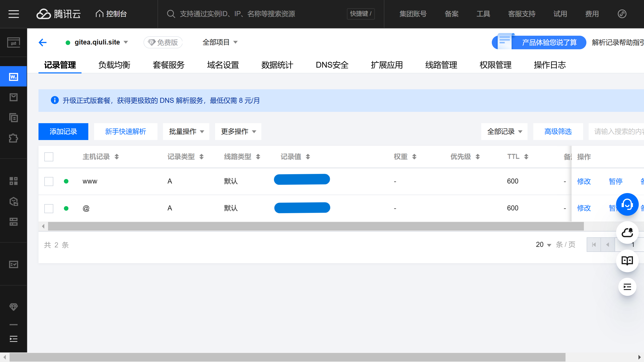Expand sidebar using bottom-left collapse icon

(x=13, y=339)
